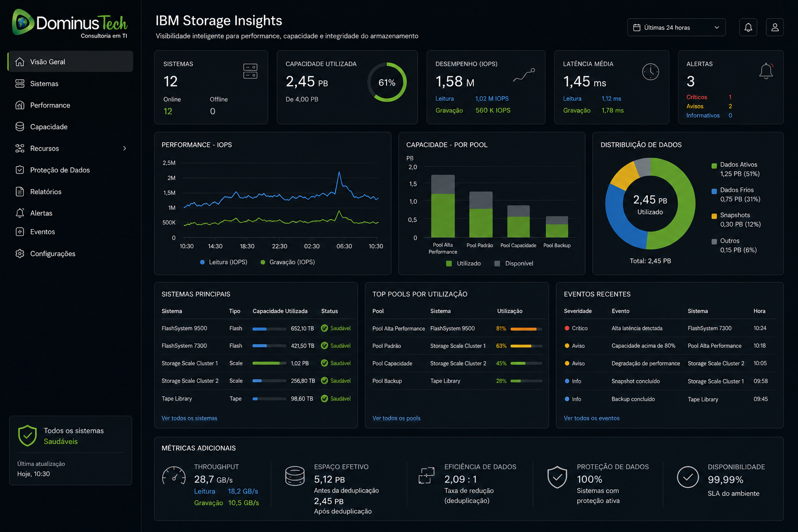Click the Espaço Efetivo database stack icon
The height and width of the screenshot is (532, 798).
(295, 476)
